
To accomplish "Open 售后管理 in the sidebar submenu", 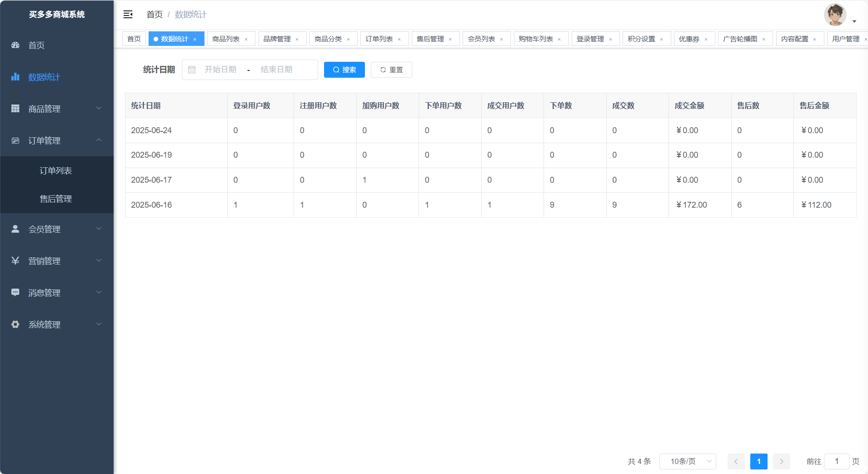I will pos(56,199).
